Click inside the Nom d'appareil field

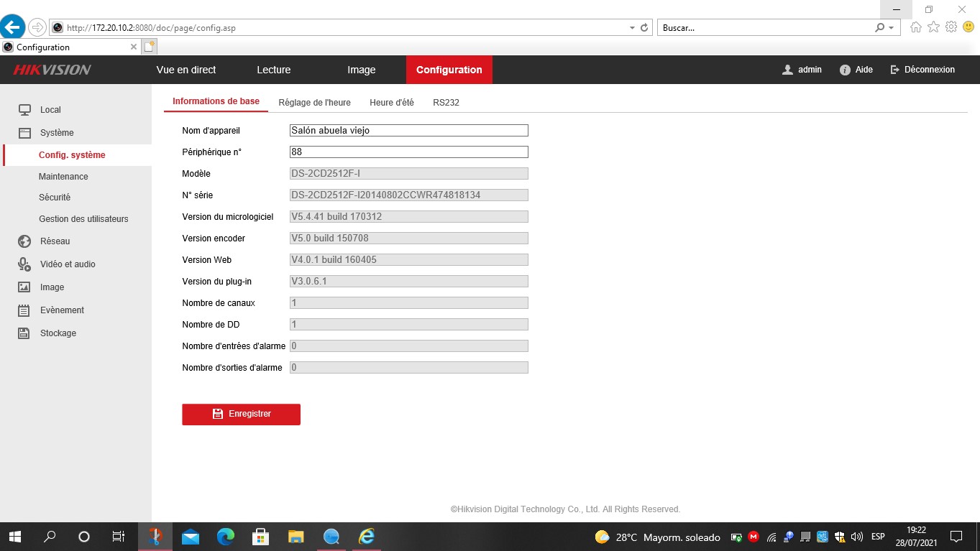408,130
